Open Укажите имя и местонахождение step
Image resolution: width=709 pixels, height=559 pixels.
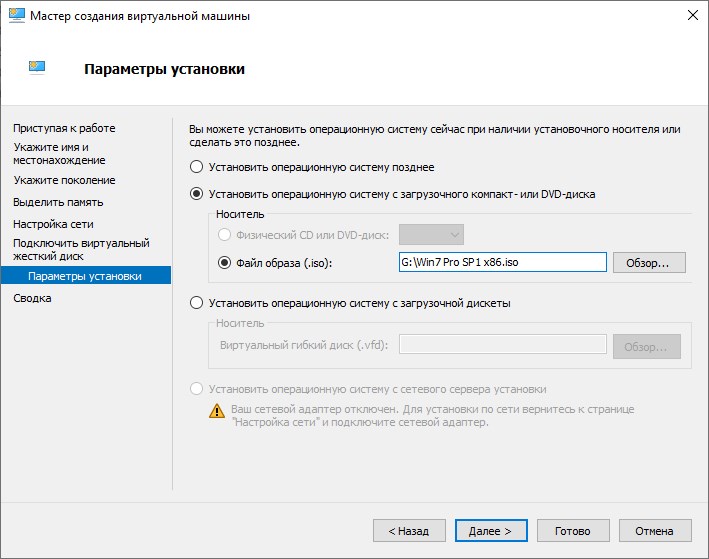click(59, 153)
